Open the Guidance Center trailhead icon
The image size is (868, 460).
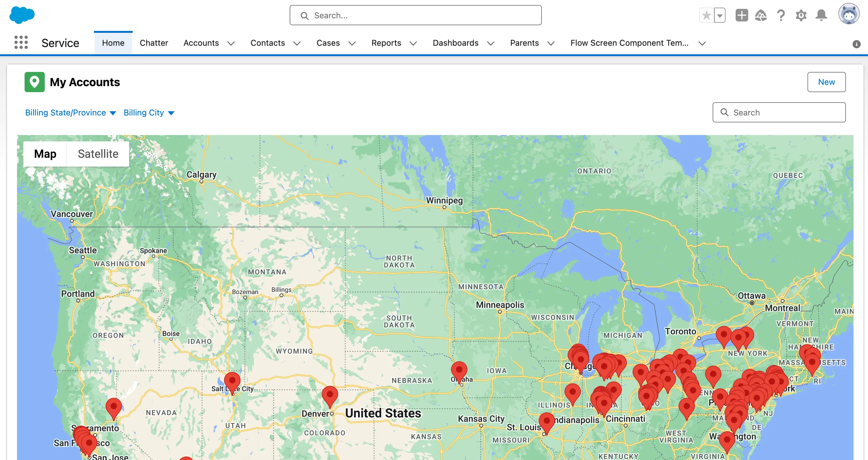761,15
